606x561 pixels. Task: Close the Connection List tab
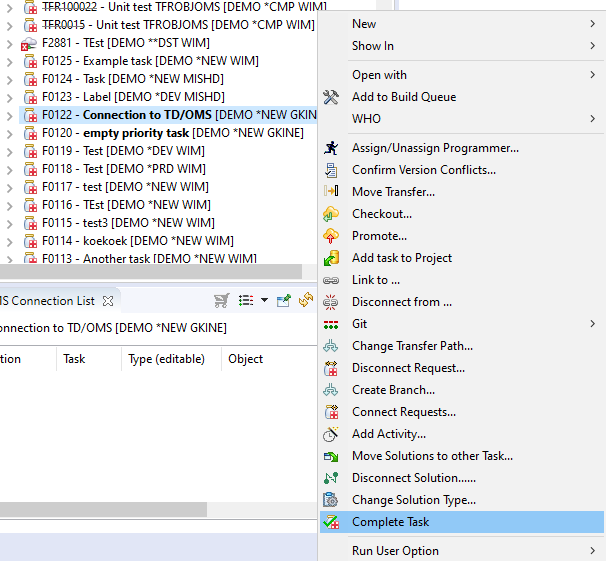pos(108,300)
